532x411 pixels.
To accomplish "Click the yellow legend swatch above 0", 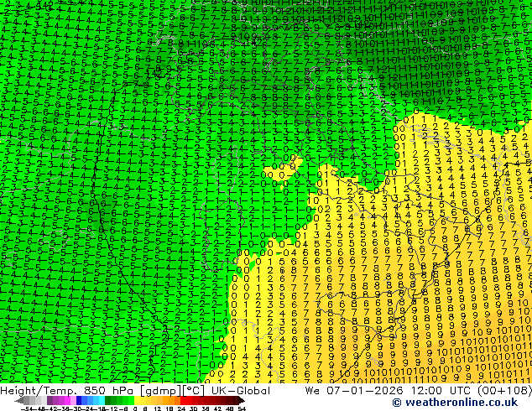I will [x=137, y=400].
